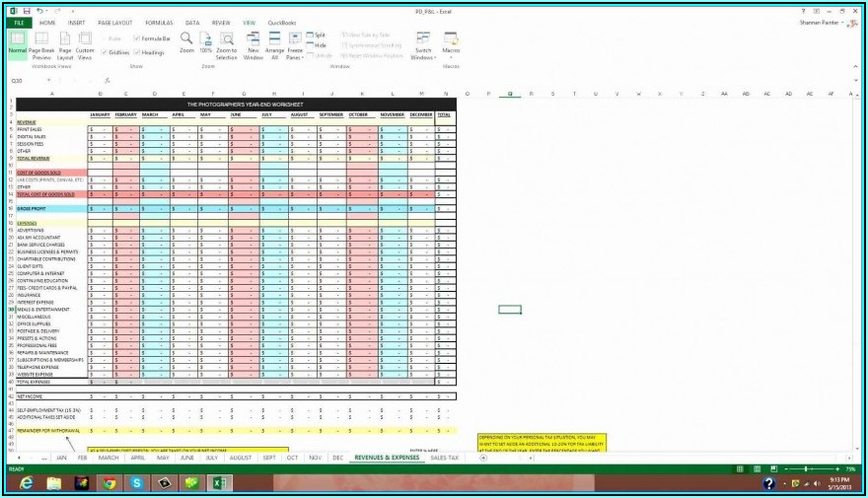Set zoom to 100%
Image resolution: width=868 pixels, height=498 pixels.
205,42
